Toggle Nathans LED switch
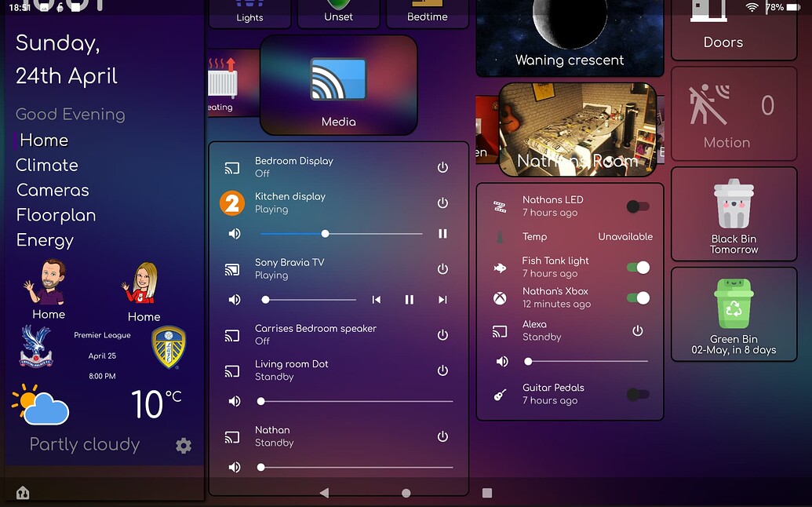Image resolution: width=812 pixels, height=507 pixels. [x=638, y=206]
